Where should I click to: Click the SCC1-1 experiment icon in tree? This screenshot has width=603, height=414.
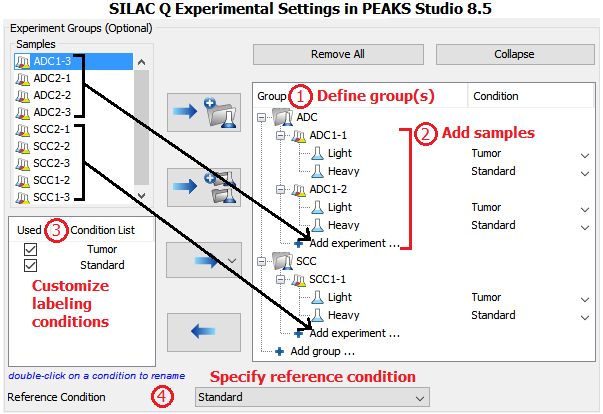[299, 279]
